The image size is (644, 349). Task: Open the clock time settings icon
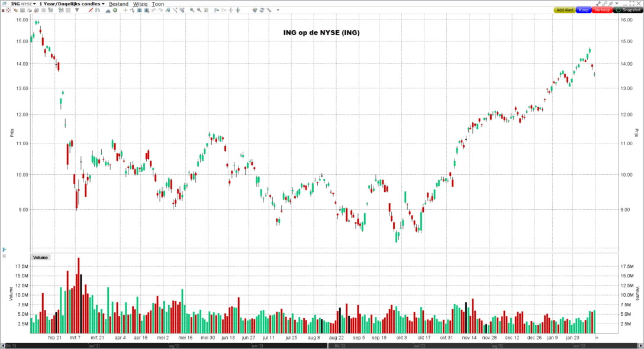coord(37,10)
